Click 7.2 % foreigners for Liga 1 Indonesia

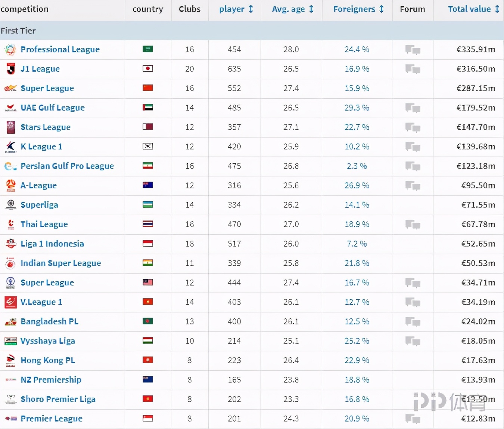pyautogui.click(x=357, y=244)
